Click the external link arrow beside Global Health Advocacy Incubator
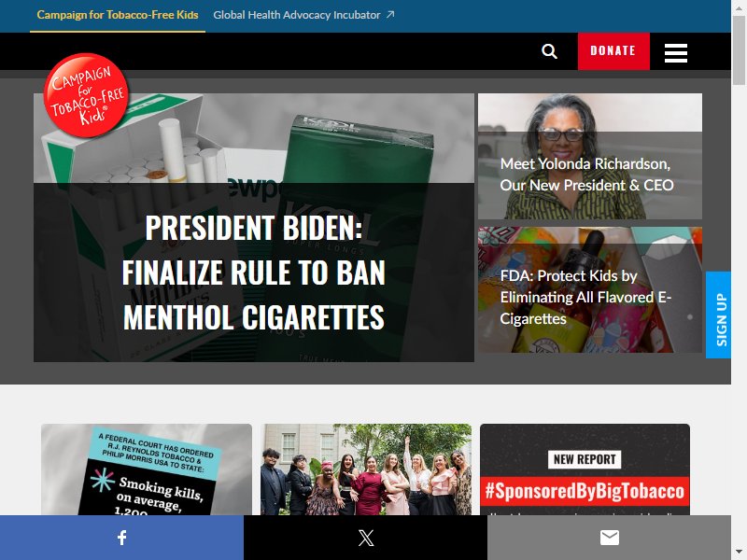Image resolution: width=747 pixels, height=560 pixels. click(390, 15)
